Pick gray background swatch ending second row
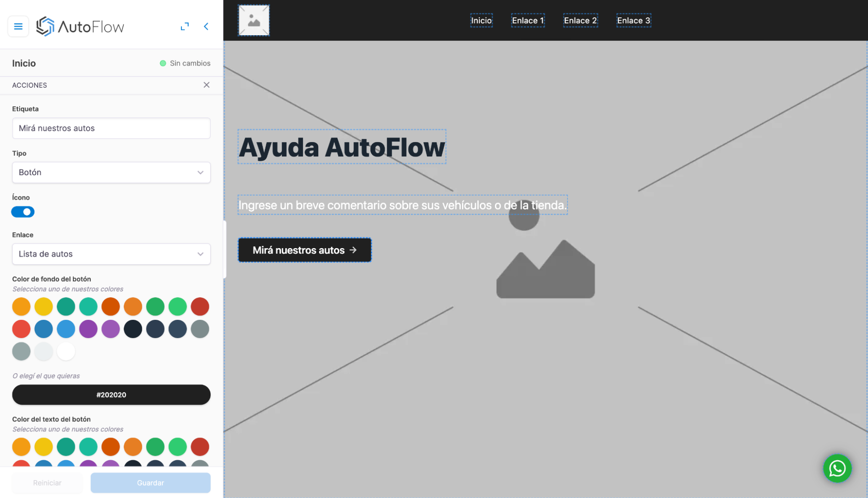Screen dimensions: 868x498 click(x=200, y=329)
